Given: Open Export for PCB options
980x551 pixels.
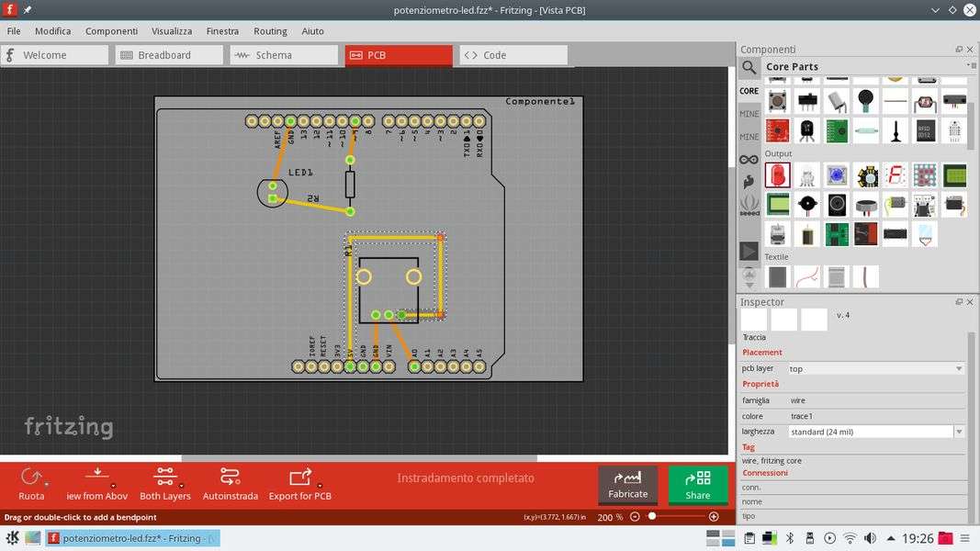Looking at the screenshot, I should [300, 483].
